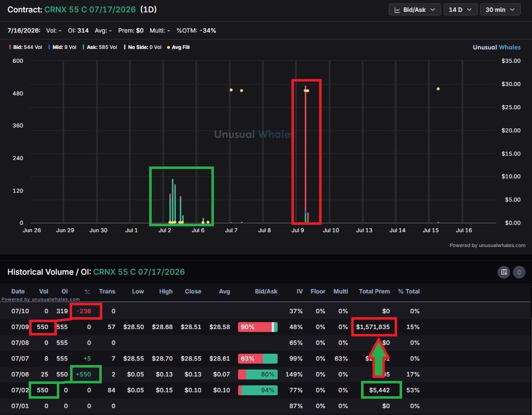Sort the table by the Vol column

(44, 291)
